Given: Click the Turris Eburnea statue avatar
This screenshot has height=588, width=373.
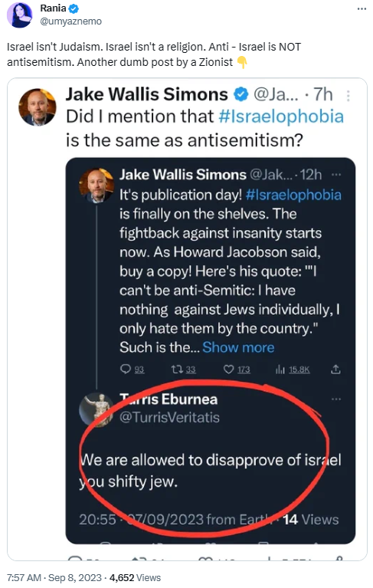Looking at the screenshot, I should (97, 410).
